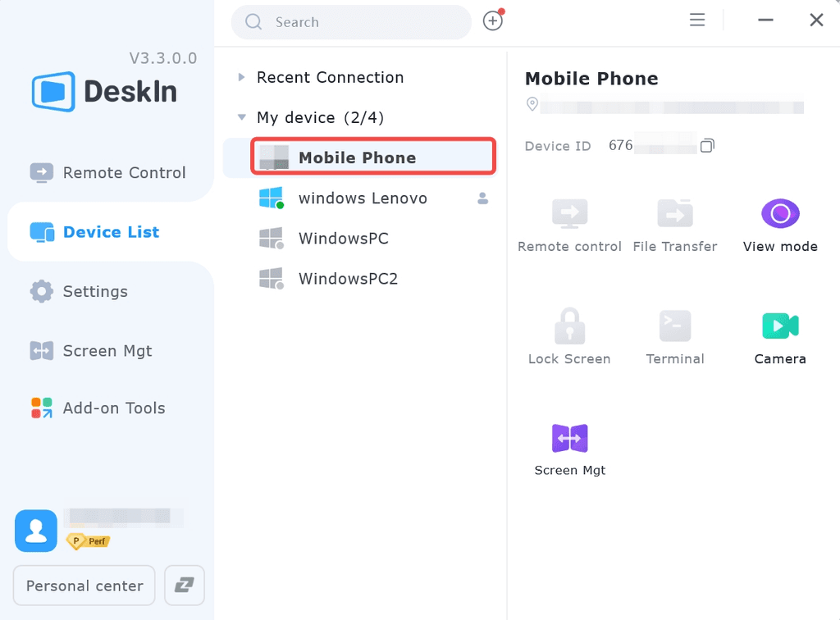Click the add device plus icon

point(492,21)
